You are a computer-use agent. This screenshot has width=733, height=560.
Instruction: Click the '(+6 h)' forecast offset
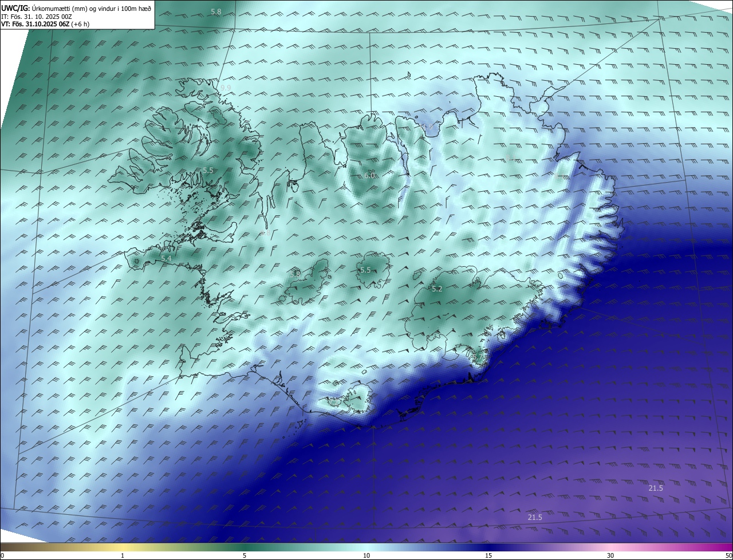[x=80, y=24]
